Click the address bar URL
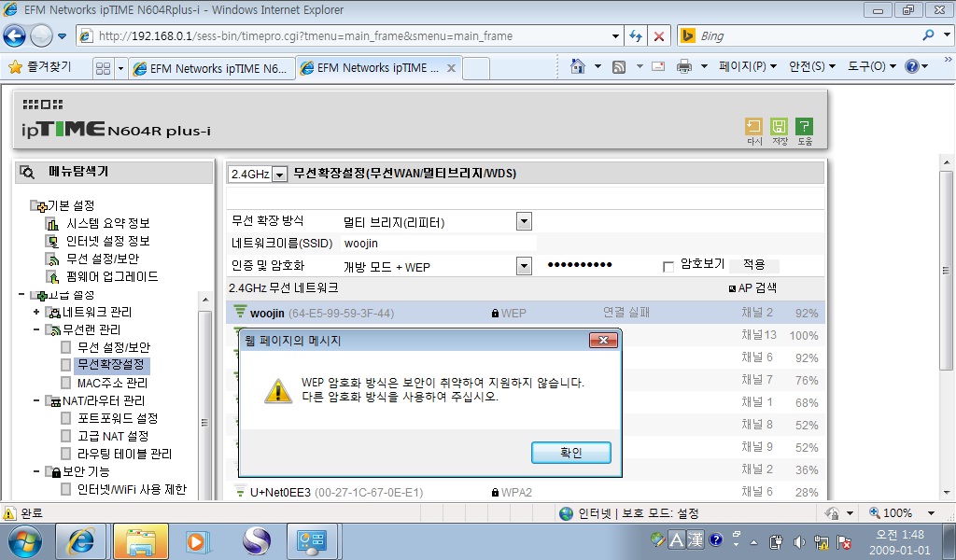956x560 pixels. [305, 36]
